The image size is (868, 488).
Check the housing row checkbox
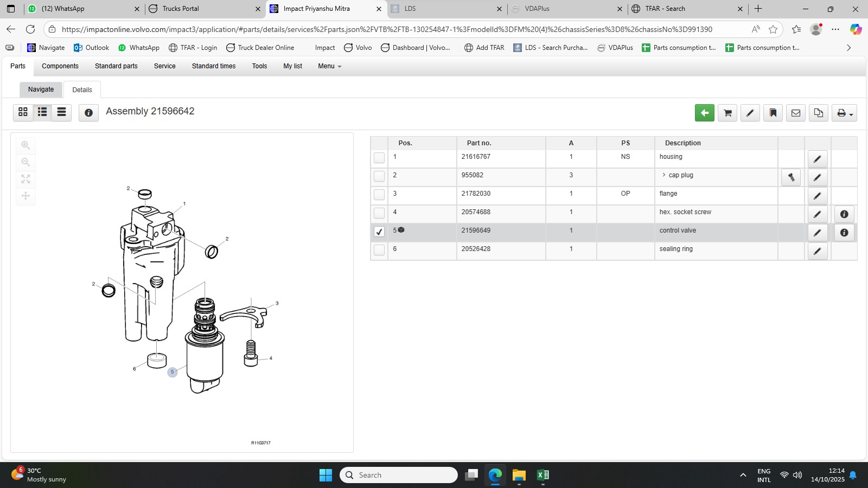pos(379,158)
